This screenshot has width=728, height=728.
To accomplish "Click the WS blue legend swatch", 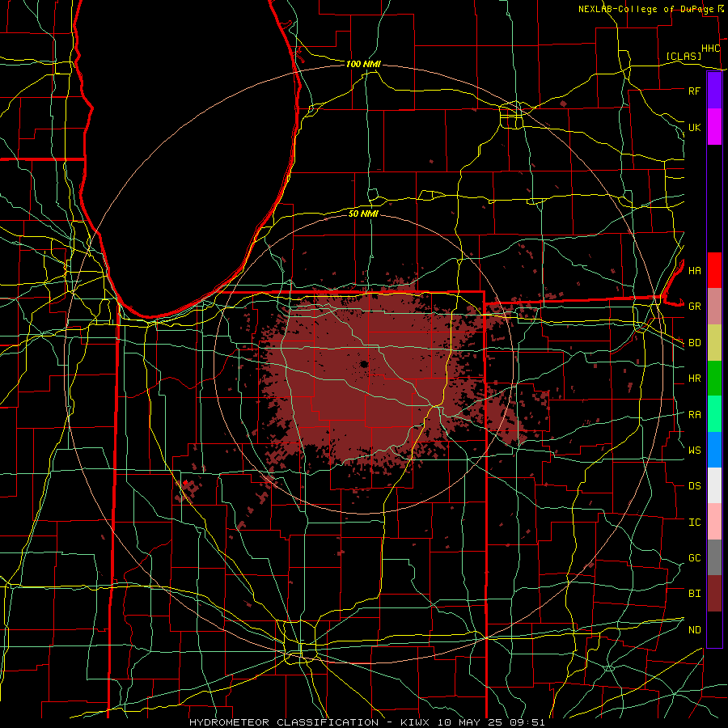I will 714,450.
